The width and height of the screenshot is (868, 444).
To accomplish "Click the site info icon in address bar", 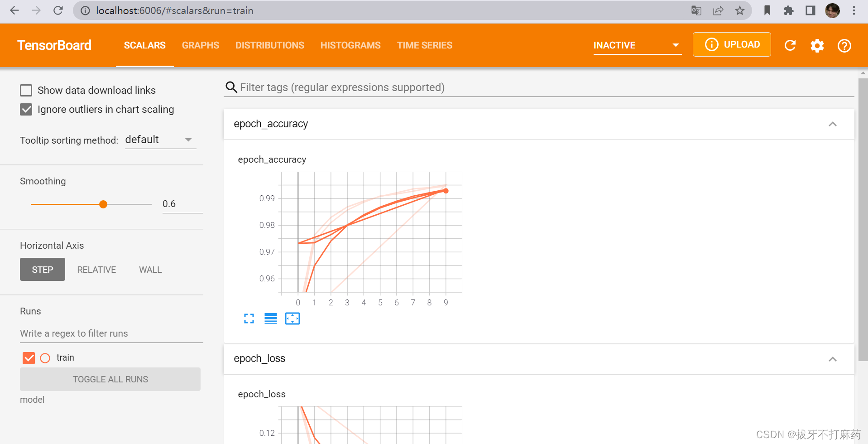I will (x=85, y=10).
